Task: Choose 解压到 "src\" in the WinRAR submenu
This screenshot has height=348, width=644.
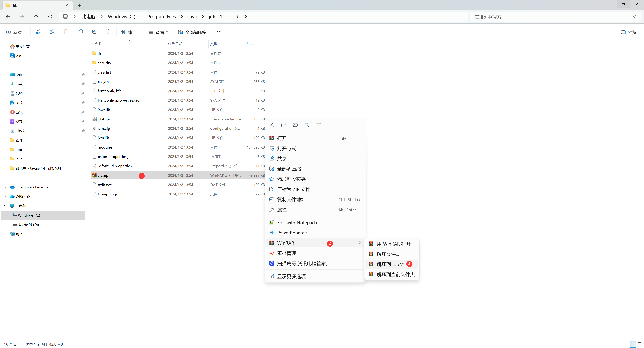Action: pyautogui.click(x=392, y=264)
